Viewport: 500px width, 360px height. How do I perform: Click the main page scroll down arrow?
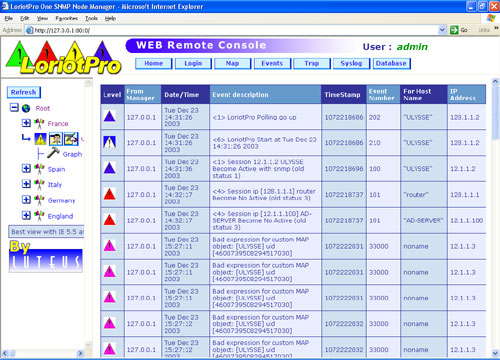point(495,353)
